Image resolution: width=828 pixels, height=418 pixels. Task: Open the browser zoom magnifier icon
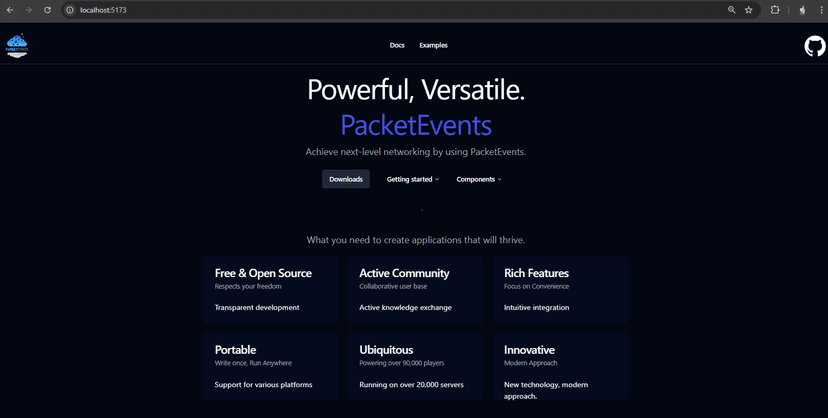[731, 10]
